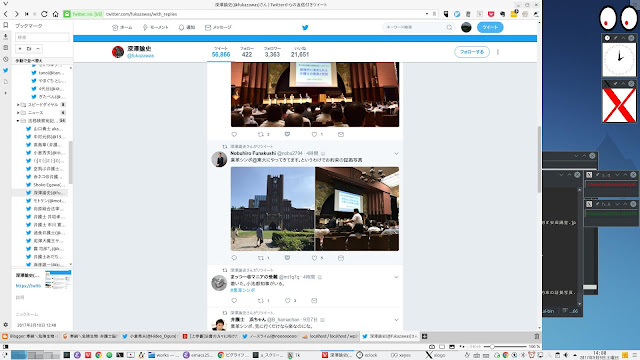The height and width of the screenshot is (360, 640).
Task: Collapse the opened bookmark folder above 弁口貴士
Action: (18, 121)
